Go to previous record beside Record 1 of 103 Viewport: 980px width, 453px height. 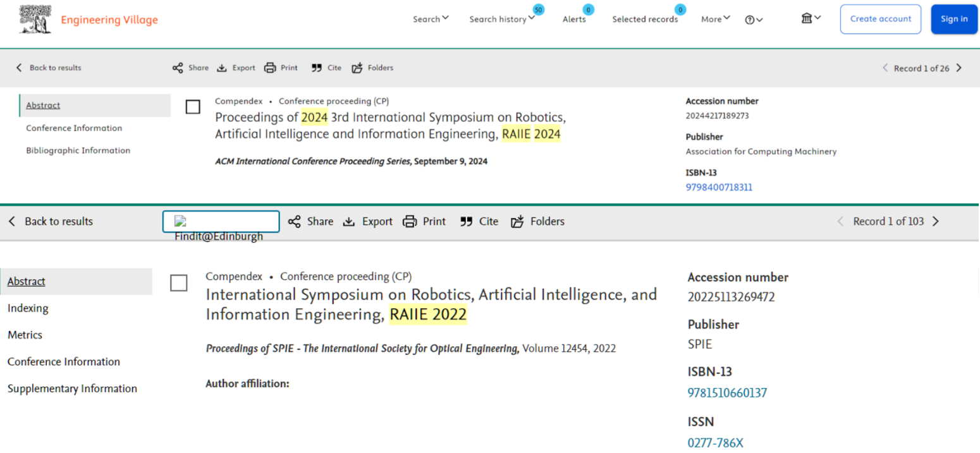point(840,221)
